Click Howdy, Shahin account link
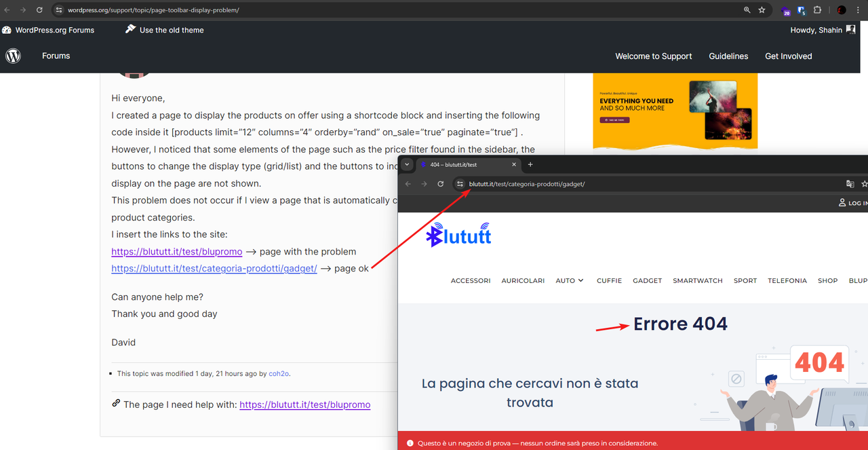This screenshot has height=450, width=868. tap(816, 30)
